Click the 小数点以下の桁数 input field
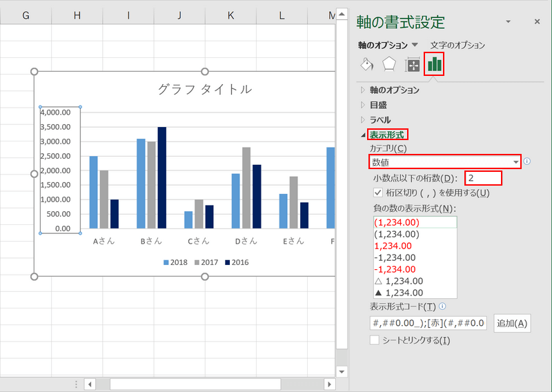 click(482, 178)
